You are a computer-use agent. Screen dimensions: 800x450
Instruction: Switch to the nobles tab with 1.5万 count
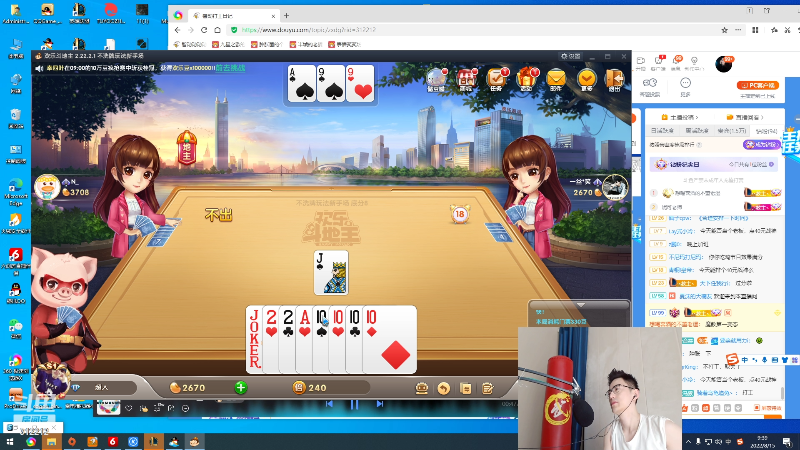coord(732,131)
